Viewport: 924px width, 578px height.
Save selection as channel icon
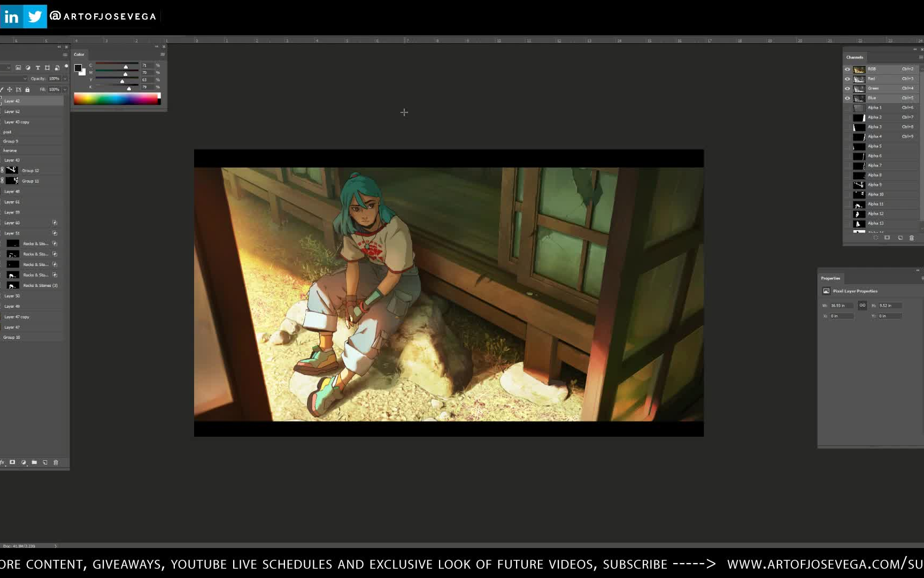click(887, 238)
